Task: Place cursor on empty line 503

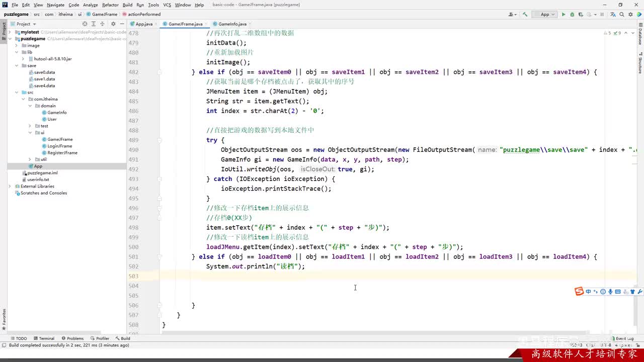Action: (397, 276)
